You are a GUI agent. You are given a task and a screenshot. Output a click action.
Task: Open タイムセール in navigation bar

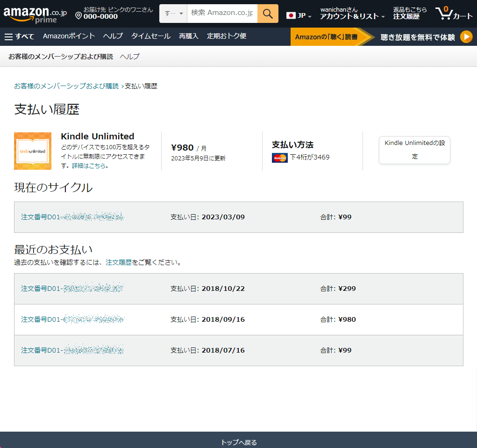(151, 36)
